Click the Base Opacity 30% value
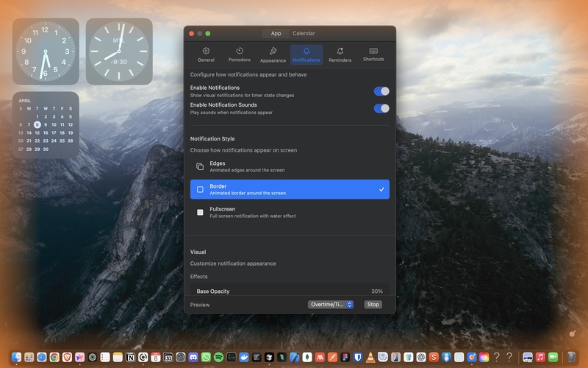 377,291
